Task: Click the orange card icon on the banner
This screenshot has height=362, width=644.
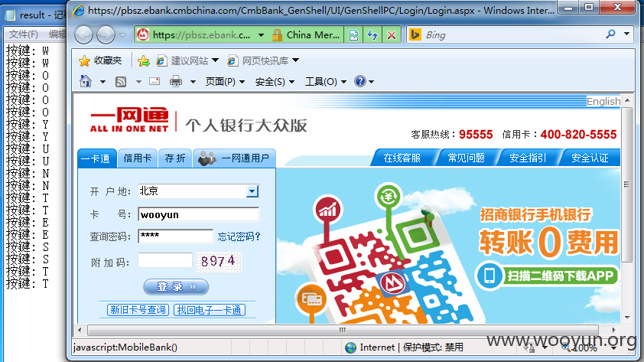Action: 311,299
